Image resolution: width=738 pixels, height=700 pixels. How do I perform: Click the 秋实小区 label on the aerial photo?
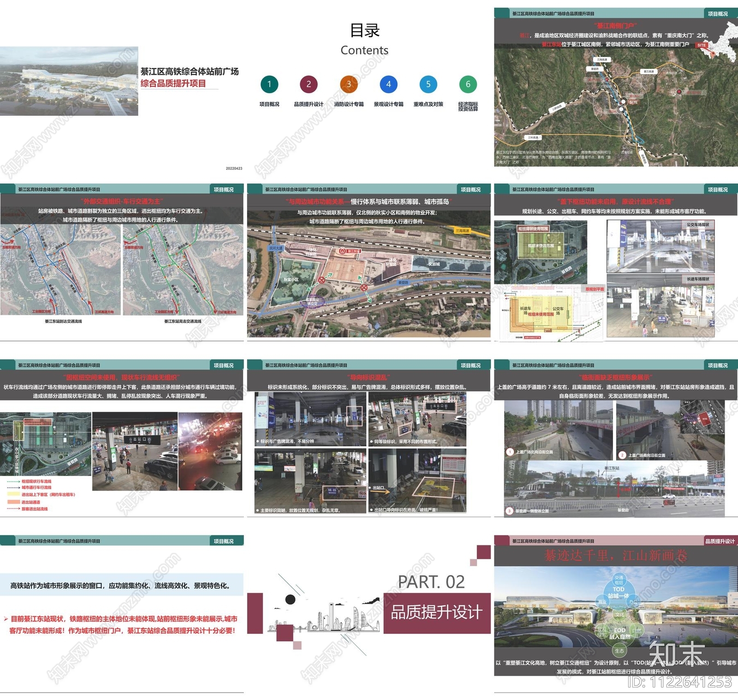click(x=291, y=280)
